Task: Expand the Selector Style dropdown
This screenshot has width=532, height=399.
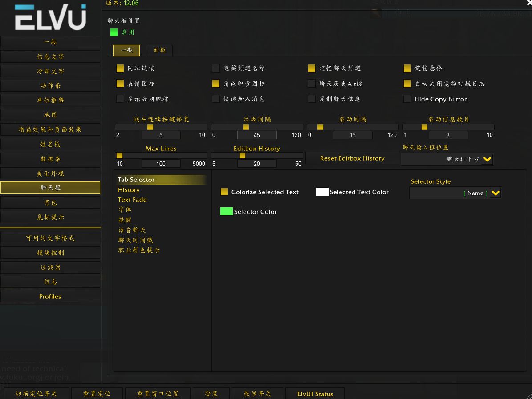Action: [495, 193]
